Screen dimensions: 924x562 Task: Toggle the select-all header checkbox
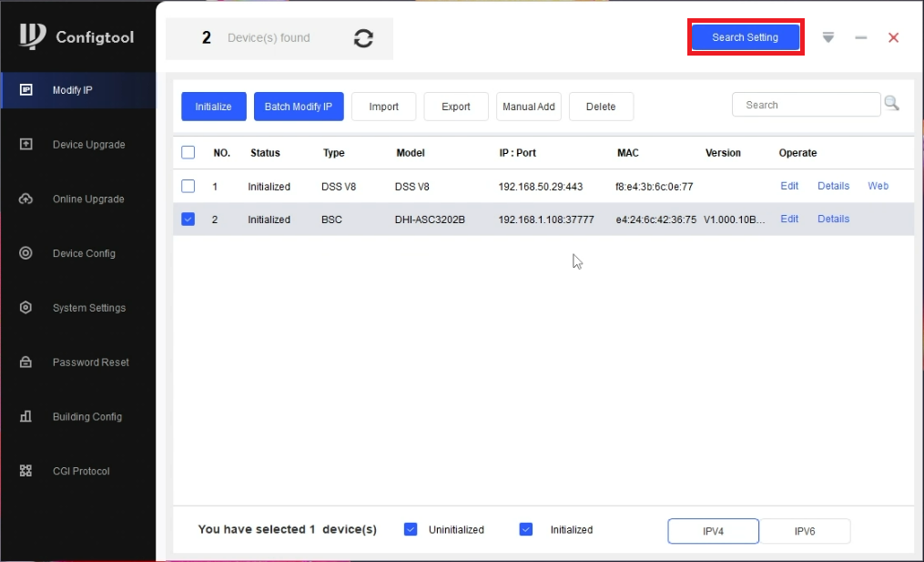click(x=188, y=153)
